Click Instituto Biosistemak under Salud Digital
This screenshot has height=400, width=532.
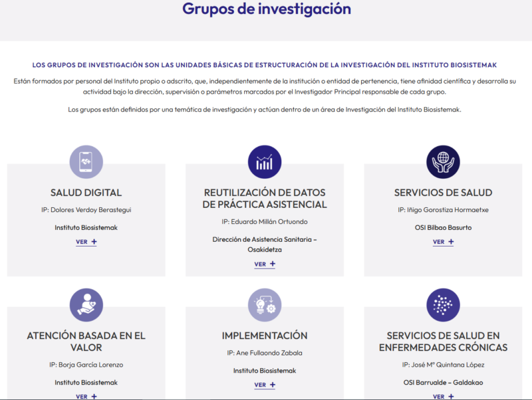(86, 227)
